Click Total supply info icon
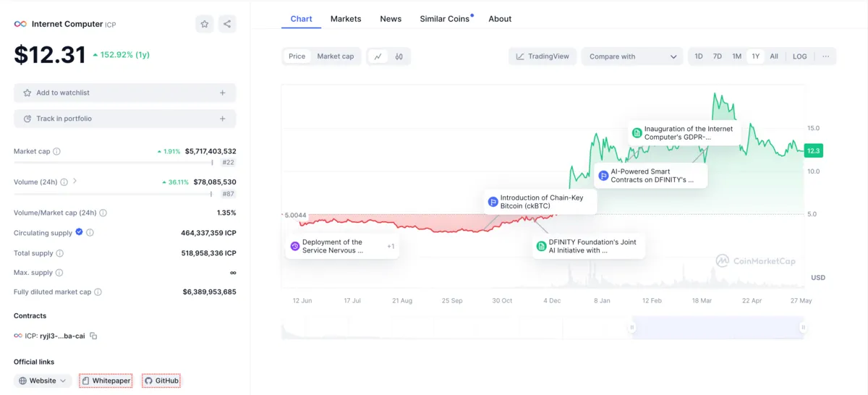The width and height of the screenshot is (868, 395). pyautogui.click(x=59, y=253)
